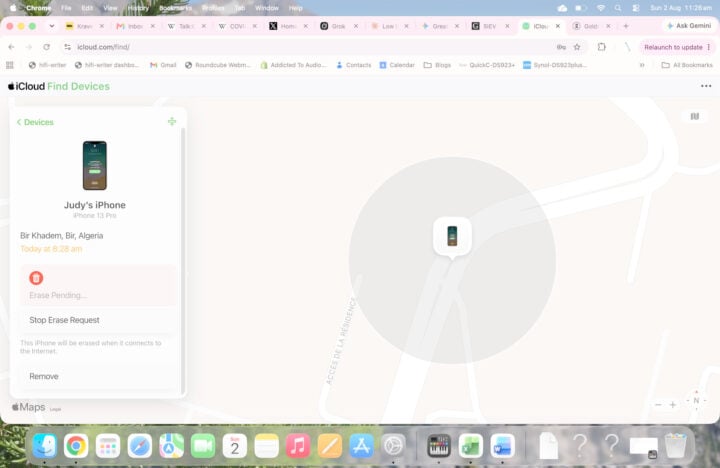Expand the Blogs bookmark folder
The height and width of the screenshot is (468, 720).
pos(437,65)
